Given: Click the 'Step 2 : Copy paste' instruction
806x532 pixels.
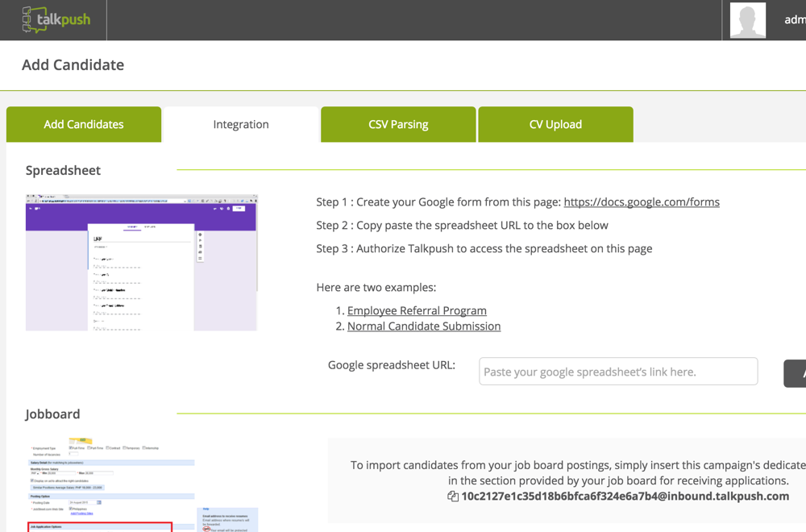Looking at the screenshot, I should [x=462, y=225].
